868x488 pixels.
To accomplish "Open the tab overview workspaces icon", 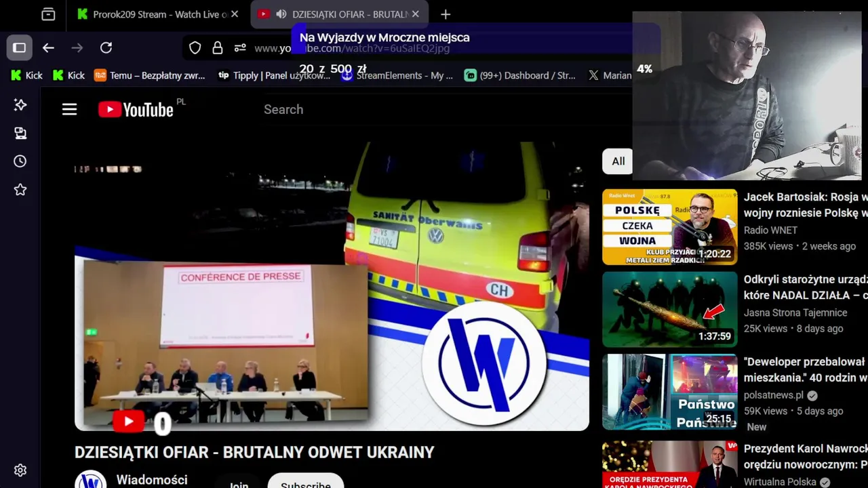I will [48, 14].
